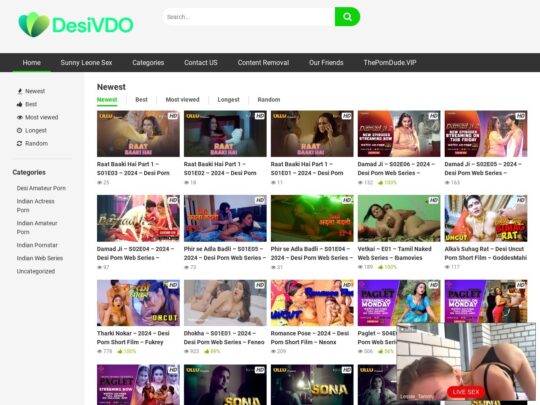The height and width of the screenshot is (405, 540).
Task: Switch to the Longest tab
Action: pyautogui.click(x=228, y=100)
